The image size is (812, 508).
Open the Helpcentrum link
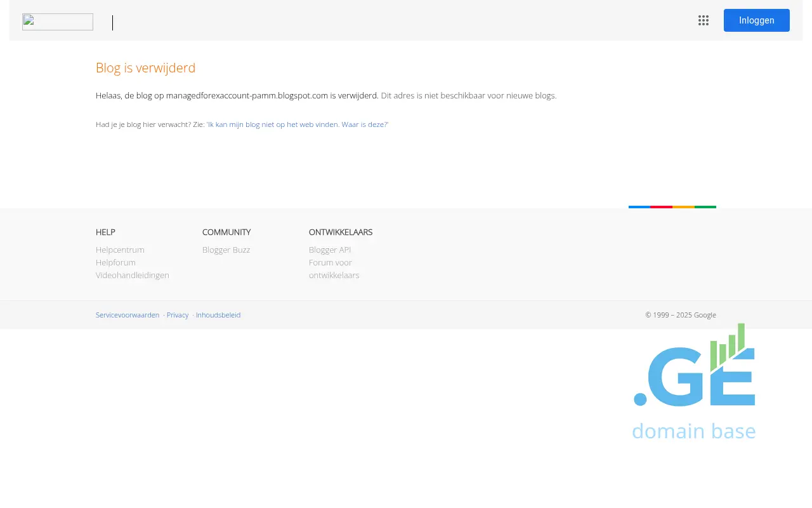click(120, 250)
